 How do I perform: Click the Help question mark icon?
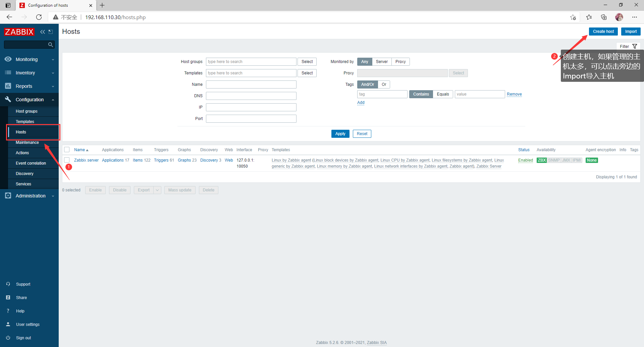(8, 311)
